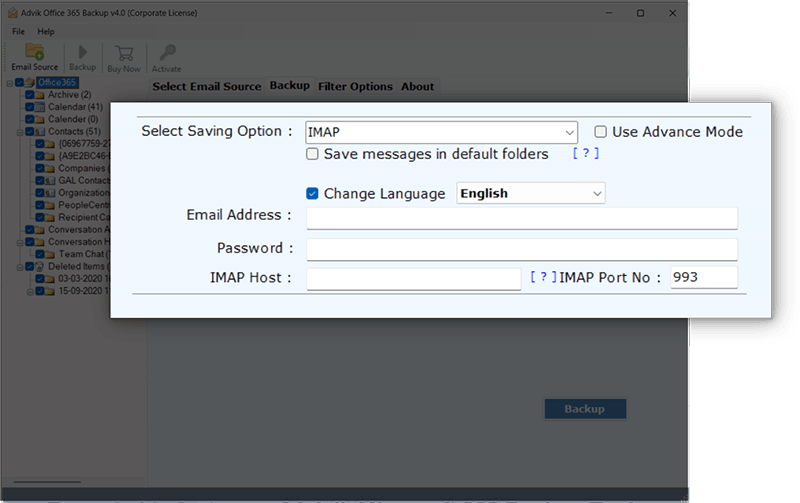This screenshot has width=800, height=503.
Task: Click the IMAP Host input field
Action: 414,279
